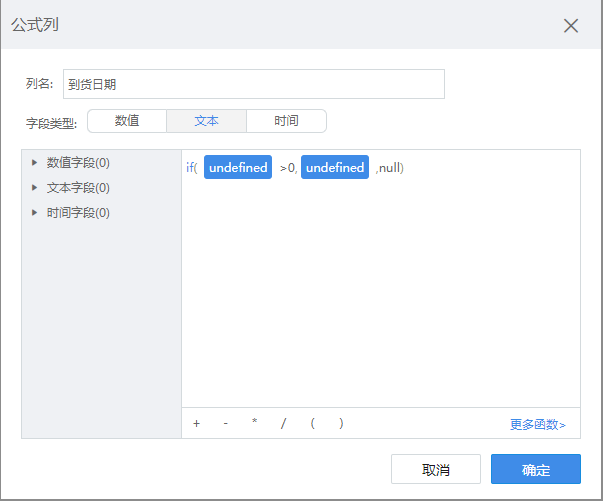This screenshot has height=501, width=603.
Task: Click the 确定 confirm button
Action: pyautogui.click(x=535, y=470)
